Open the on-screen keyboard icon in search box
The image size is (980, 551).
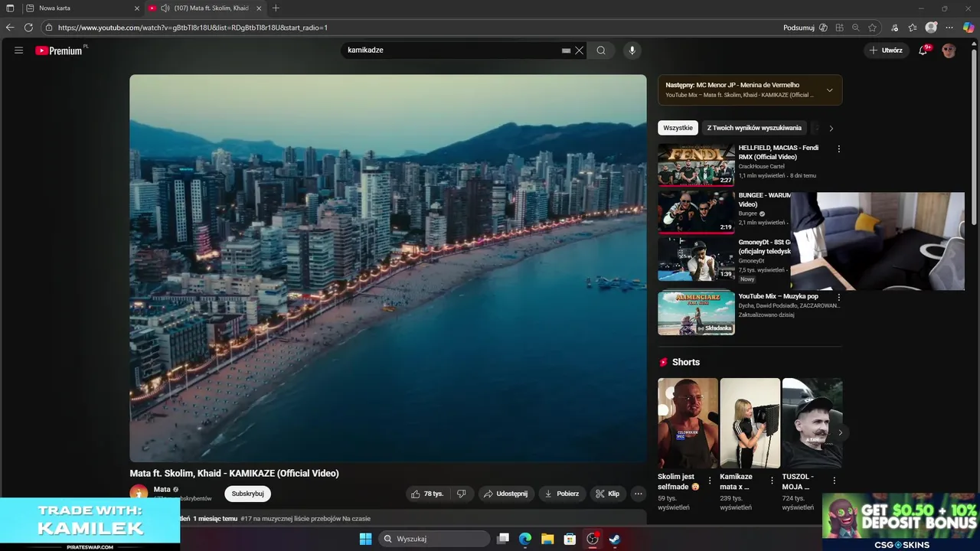pyautogui.click(x=566, y=51)
